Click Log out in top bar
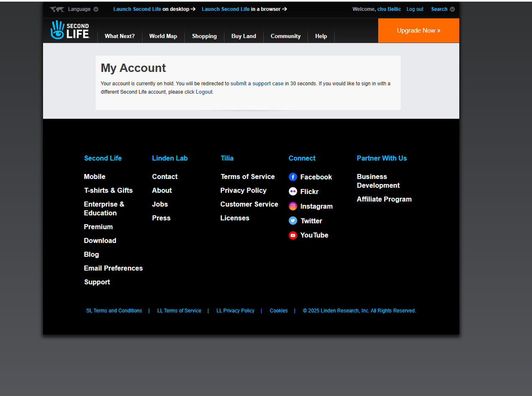This screenshot has height=396, width=532. 415,9
